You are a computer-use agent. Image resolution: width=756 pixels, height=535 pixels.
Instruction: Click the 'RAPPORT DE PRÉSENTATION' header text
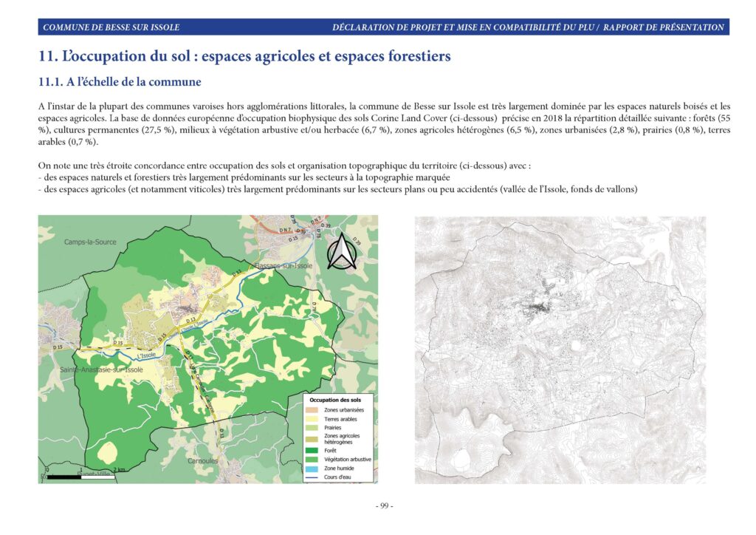[664, 27]
